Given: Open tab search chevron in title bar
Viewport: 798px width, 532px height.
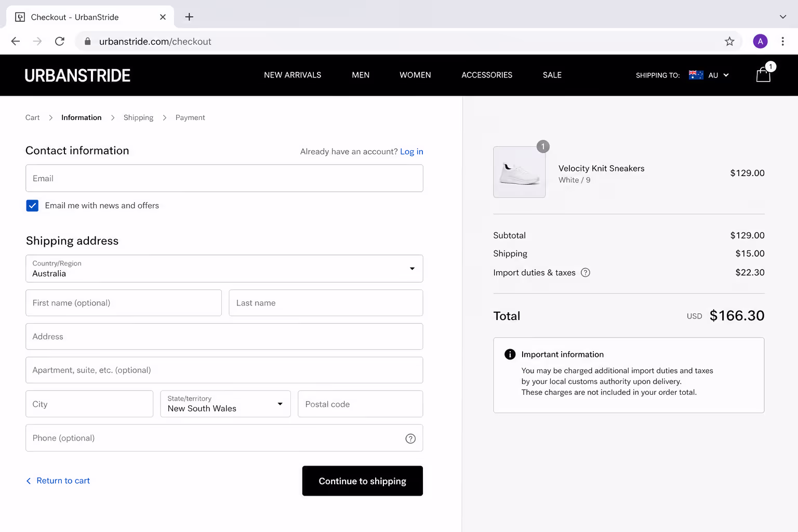Looking at the screenshot, I should [x=783, y=17].
